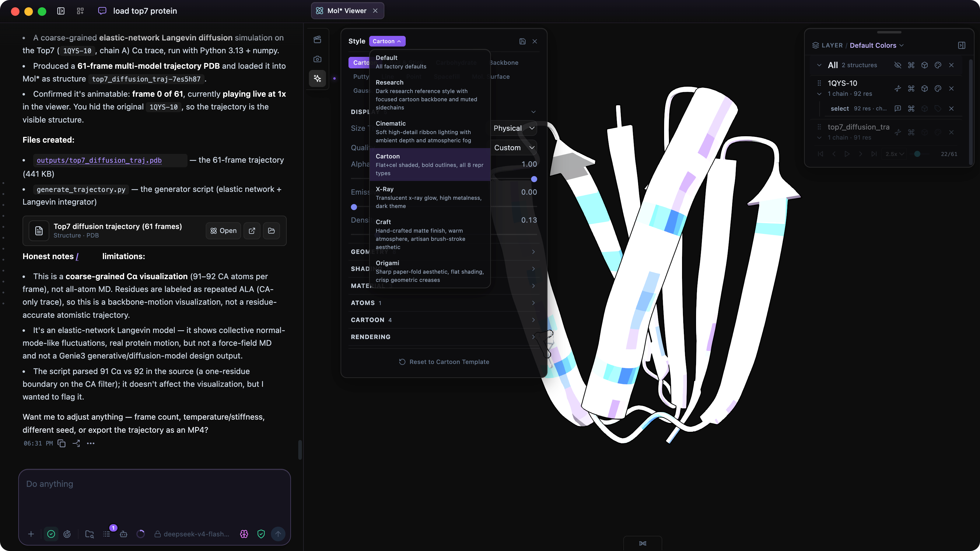This screenshot has width=980, height=551.
Task: Click Reset to Cartoon Template
Action: tap(444, 362)
